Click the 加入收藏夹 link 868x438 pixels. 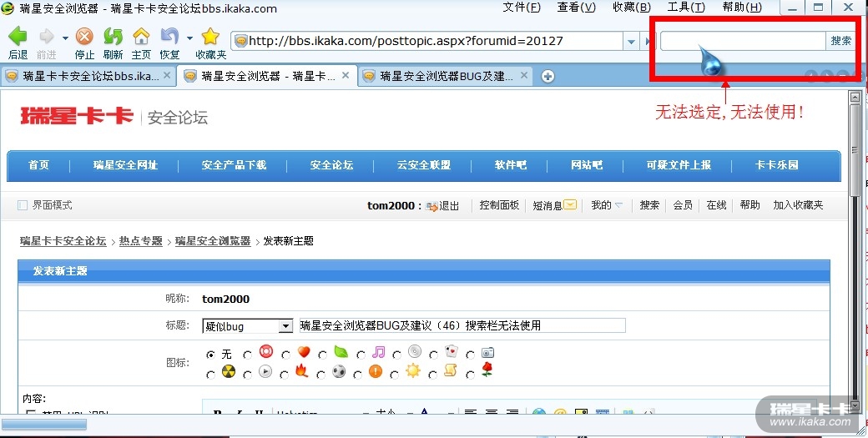pos(798,205)
